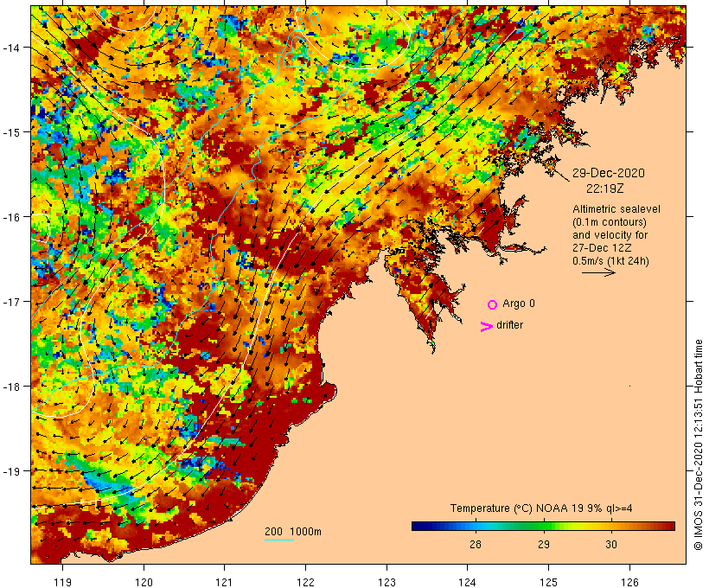Click the 'Altimetric sealevel' caption line
Image resolution: width=709 pixels, height=588 pixels.
tap(616, 209)
